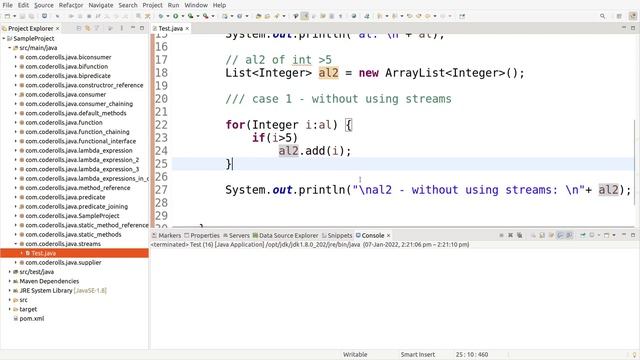Switch to the Markers tab
640x360 pixels.
(x=167, y=236)
